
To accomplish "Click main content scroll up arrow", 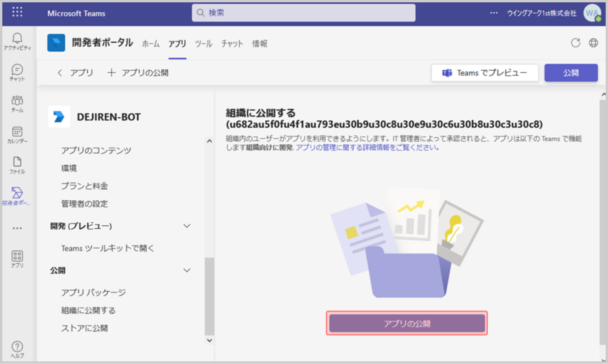I will (604, 94).
